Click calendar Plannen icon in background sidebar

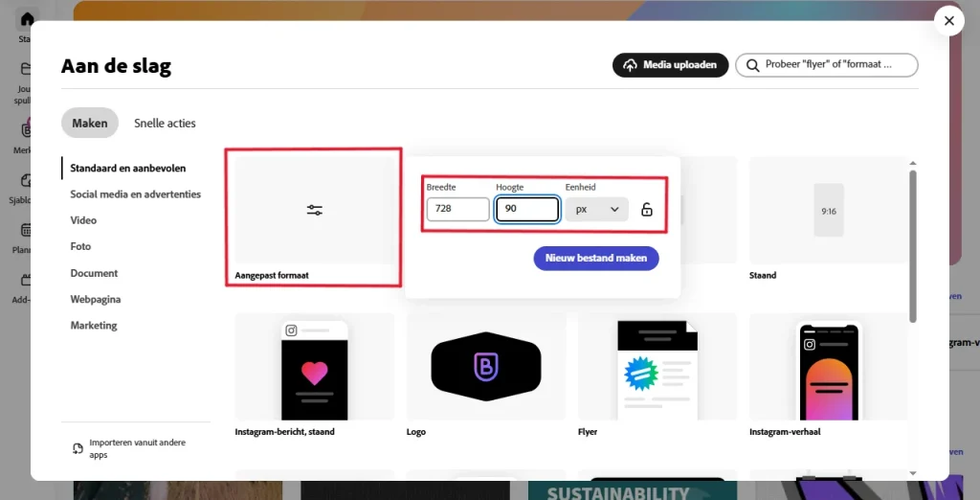(26, 230)
